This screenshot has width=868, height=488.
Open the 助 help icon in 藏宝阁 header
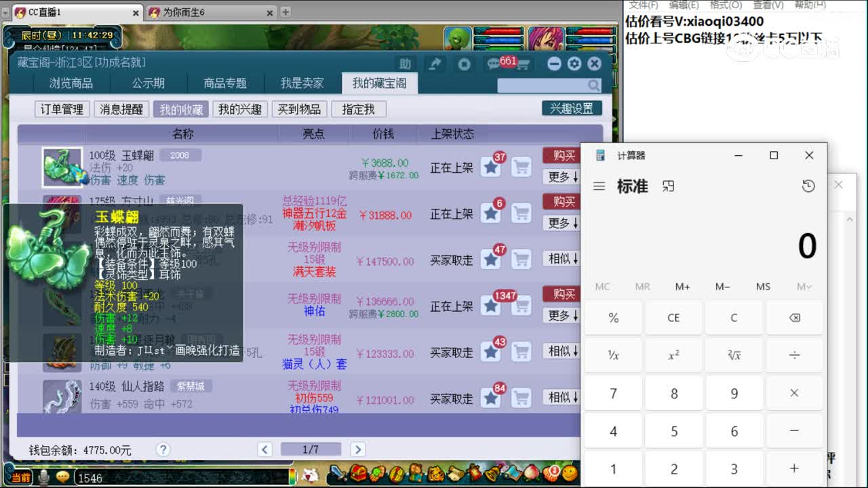(405, 64)
